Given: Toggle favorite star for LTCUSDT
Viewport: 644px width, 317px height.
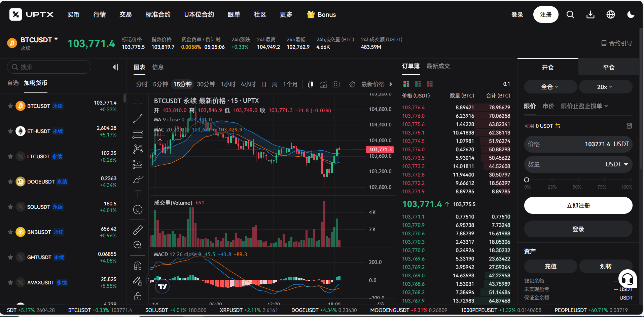Looking at the screenshot, I should tap(10, 156).
